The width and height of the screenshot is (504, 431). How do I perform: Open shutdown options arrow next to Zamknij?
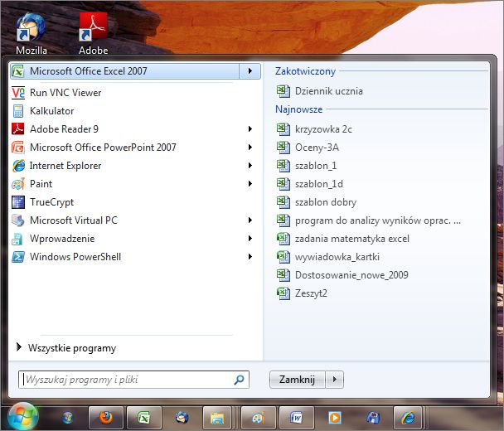335,380
